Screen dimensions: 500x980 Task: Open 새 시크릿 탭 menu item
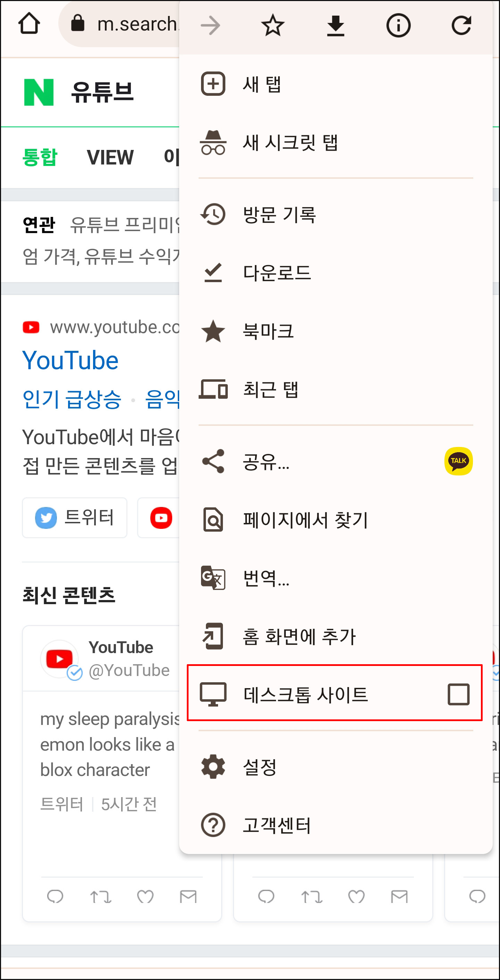coord(336,143)
